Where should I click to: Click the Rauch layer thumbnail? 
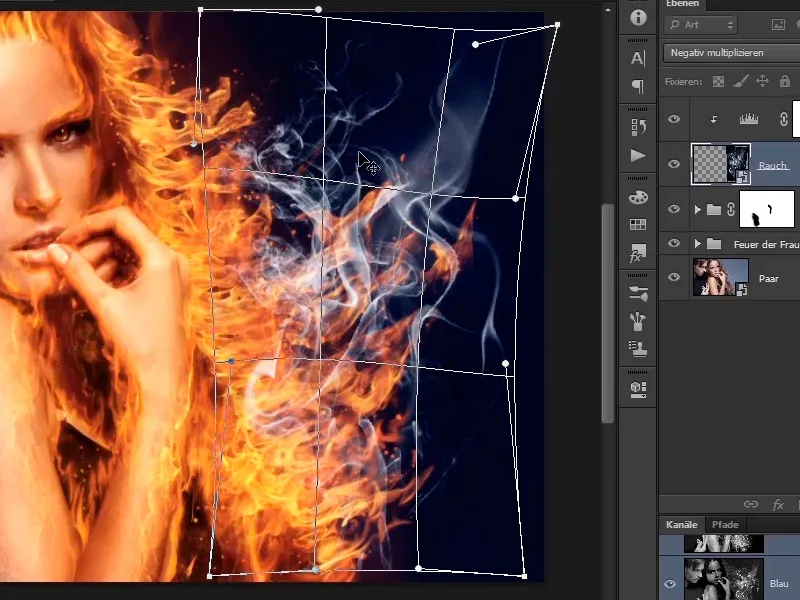(x=721, y=164)
